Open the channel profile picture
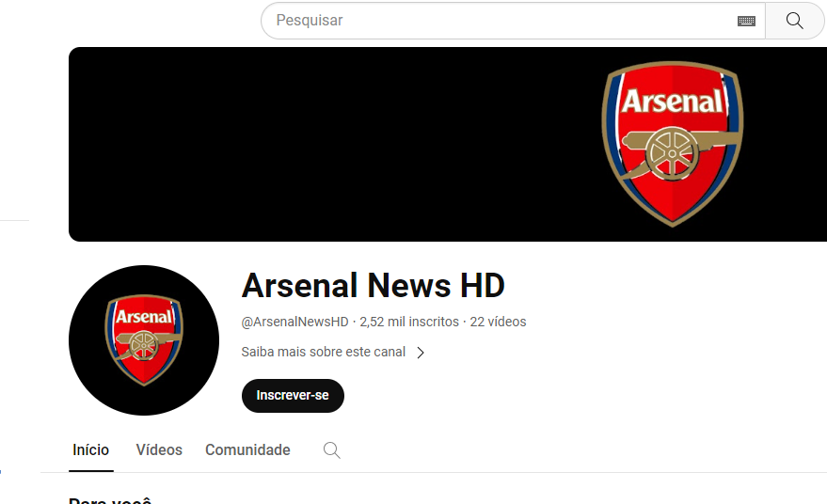The image size is (827, 504). coord(144,340)
